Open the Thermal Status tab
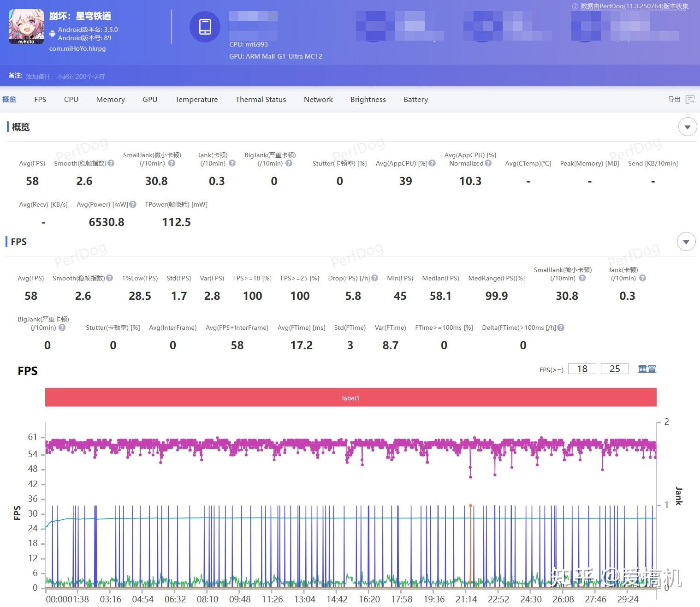 (261, 100)
